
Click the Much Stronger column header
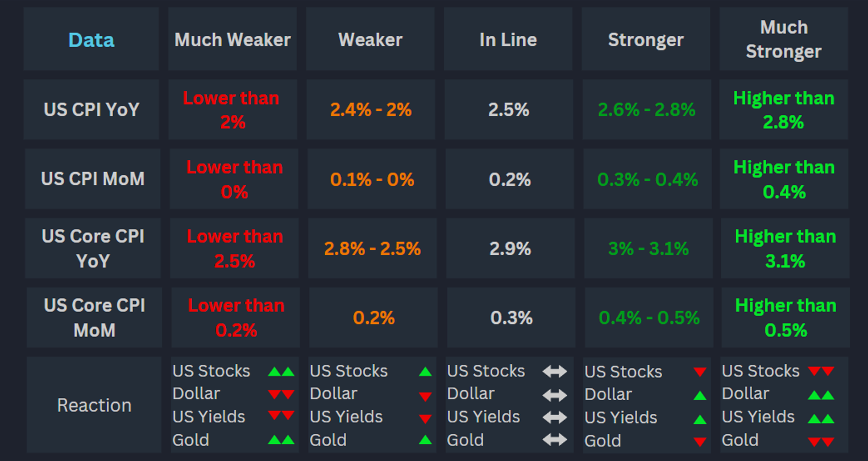click(783, 40)
